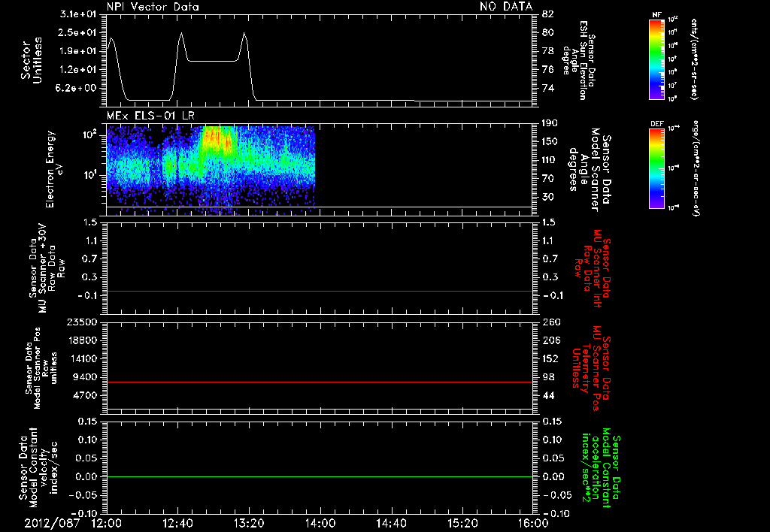Click the NO DATA label
This screenshot has width=770, height=532.
pos(506,7)
